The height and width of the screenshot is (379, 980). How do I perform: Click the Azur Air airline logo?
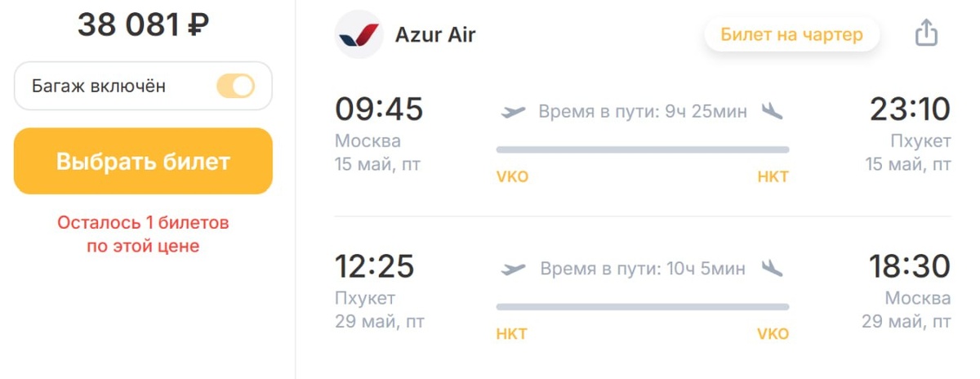(359, 34)
